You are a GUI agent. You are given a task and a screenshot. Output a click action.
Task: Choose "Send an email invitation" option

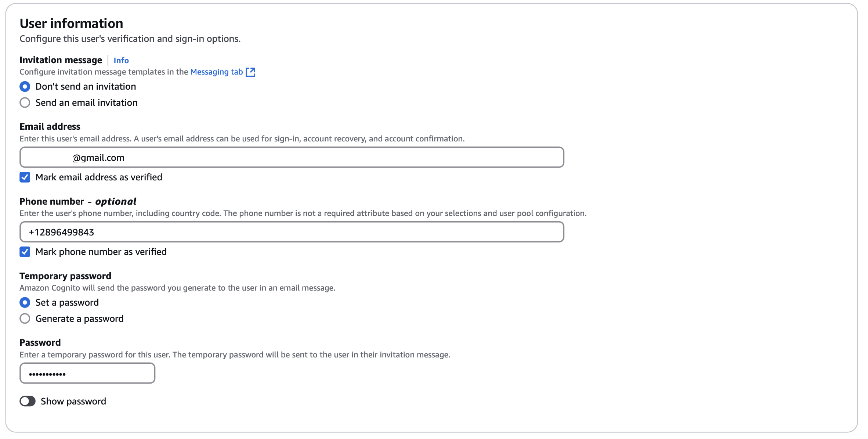click(25, 102)
